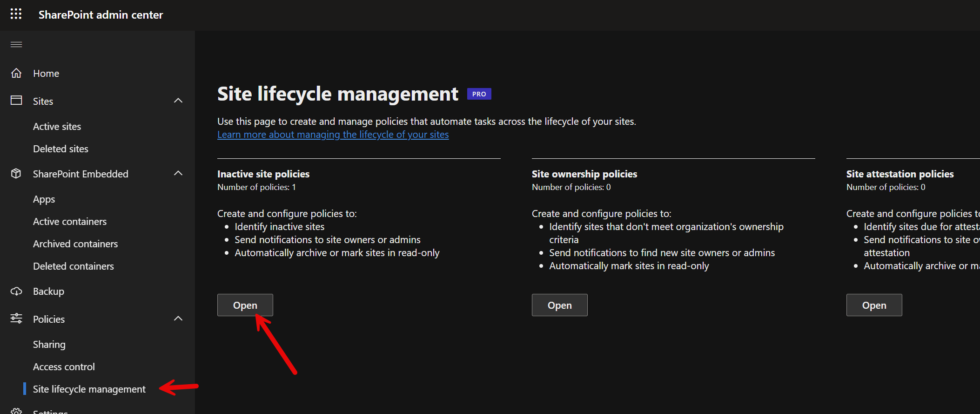Open Access control page
The height and width of the screenshot is (414, 980).
point(64,367)
